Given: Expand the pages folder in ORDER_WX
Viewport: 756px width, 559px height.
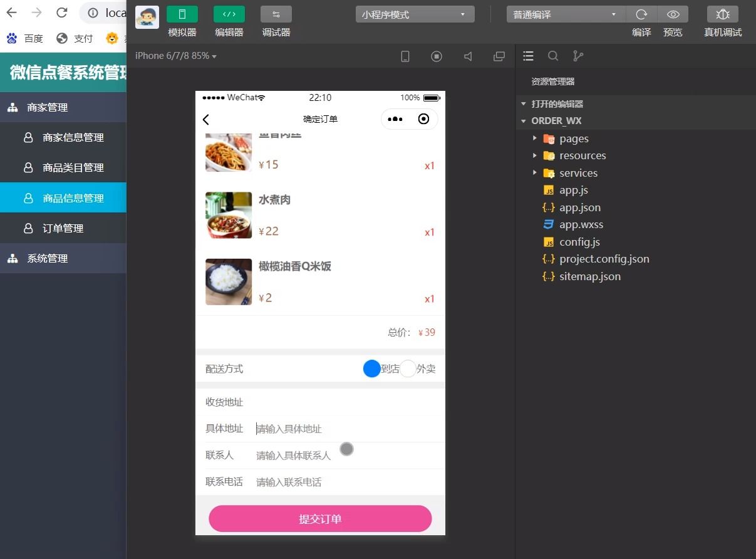Looking at the screenshot, I should (534, 138).
